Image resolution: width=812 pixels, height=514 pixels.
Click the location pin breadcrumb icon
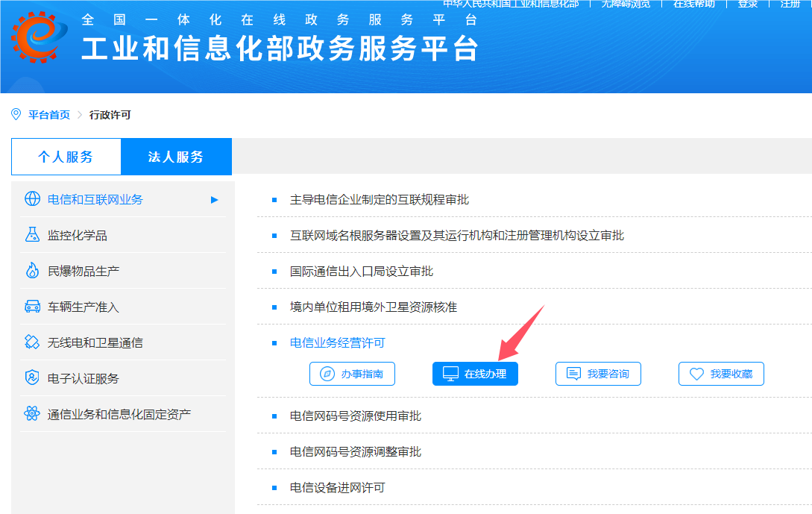click(16, 114)
